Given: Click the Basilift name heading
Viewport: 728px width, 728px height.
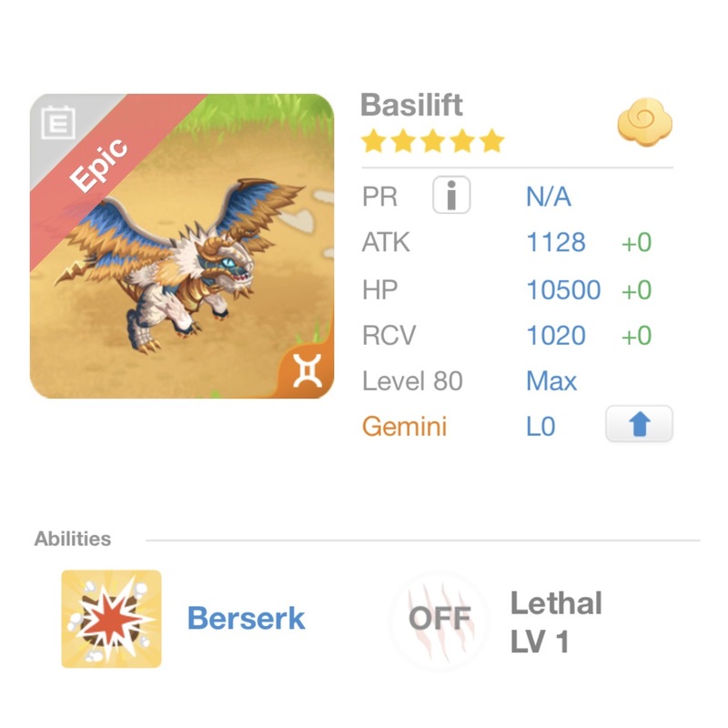Looking at the screenshot, I should [411, 105].
